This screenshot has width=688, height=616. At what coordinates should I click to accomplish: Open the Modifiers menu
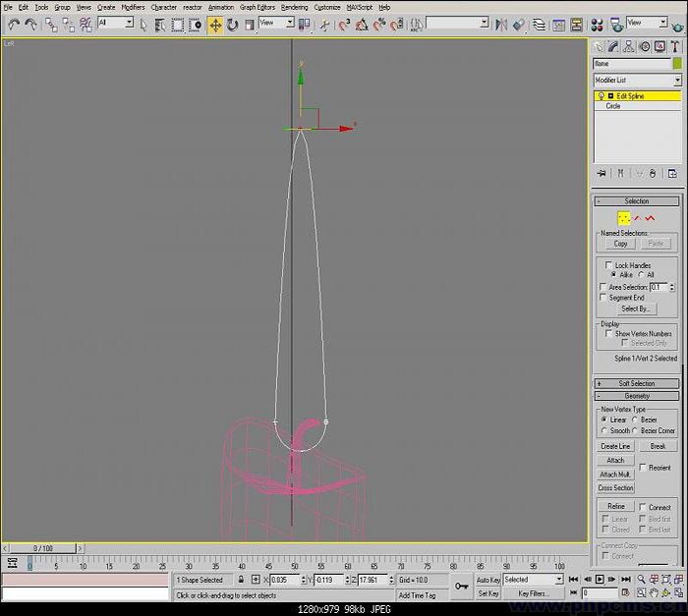(133, 8)
